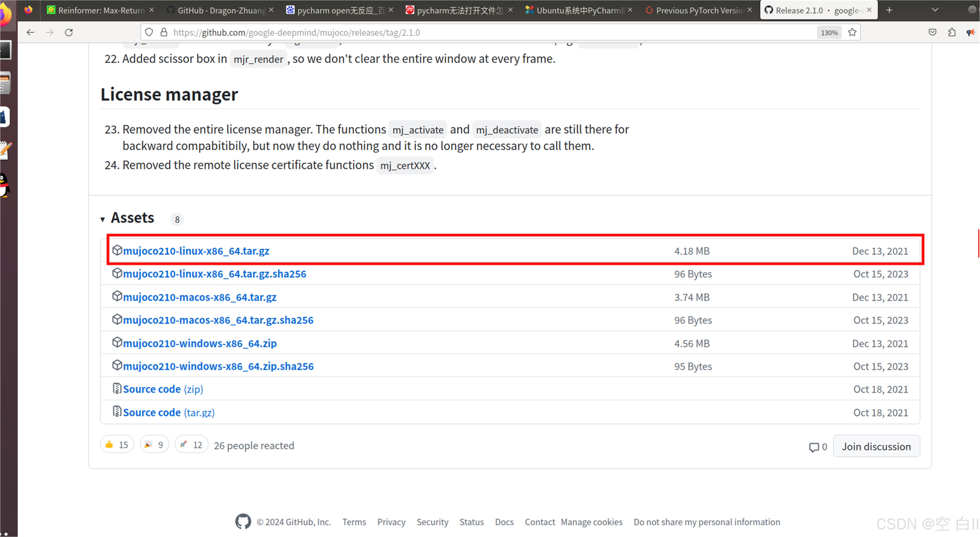Click the Join discussion button
The image size is (980, 537).
pyautogui.click(x=876, y=446)
